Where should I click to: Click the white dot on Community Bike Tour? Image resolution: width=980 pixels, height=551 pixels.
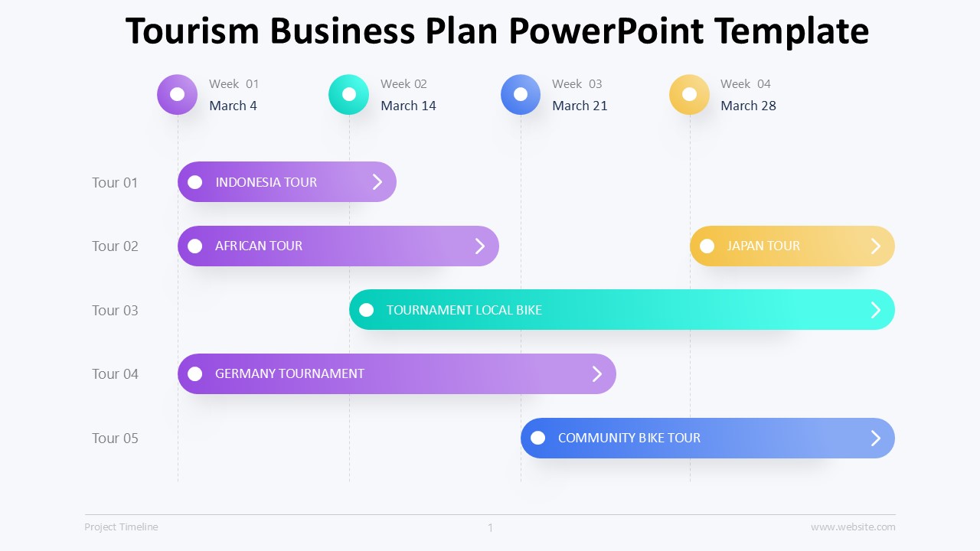click(538, 438)
